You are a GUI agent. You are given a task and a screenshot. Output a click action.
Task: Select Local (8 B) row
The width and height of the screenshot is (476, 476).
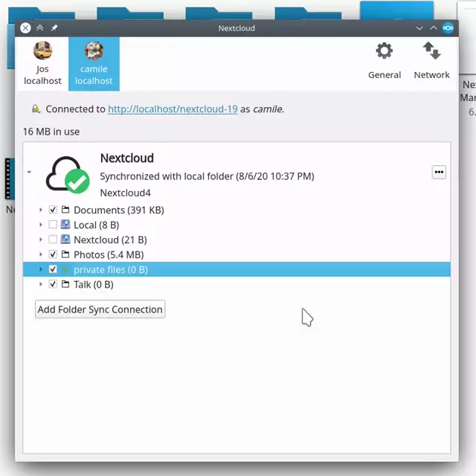coord(237,225)
